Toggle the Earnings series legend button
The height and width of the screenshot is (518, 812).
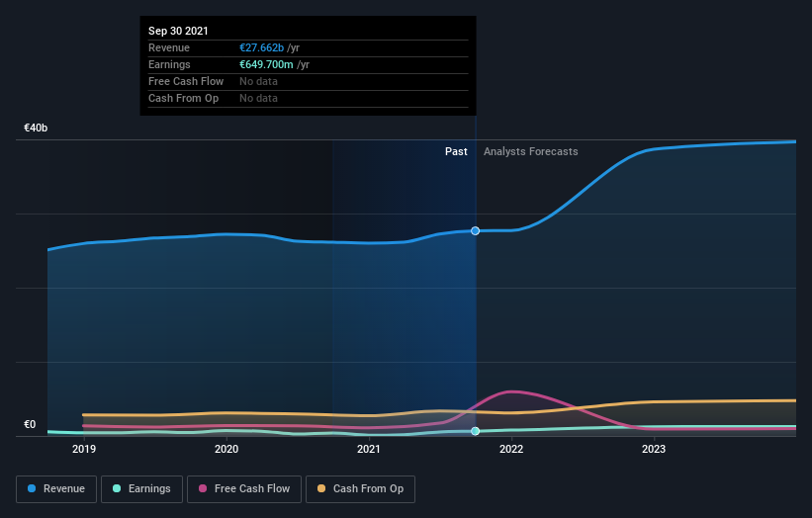pos(141,489)
